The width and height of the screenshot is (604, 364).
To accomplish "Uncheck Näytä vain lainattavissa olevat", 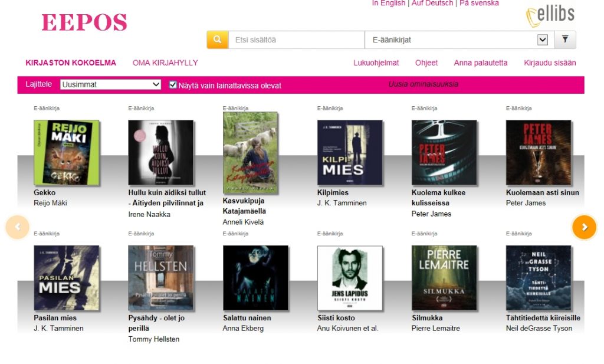I will [173, 85].
